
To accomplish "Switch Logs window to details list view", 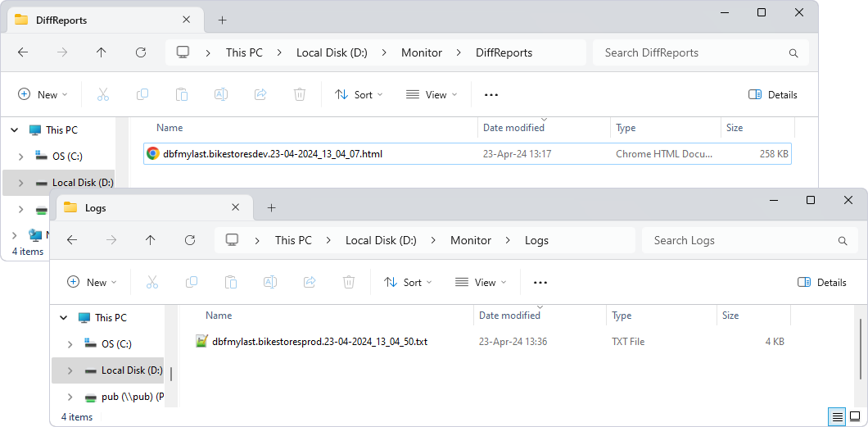I will pyautogui.click(x=838, y=416).
